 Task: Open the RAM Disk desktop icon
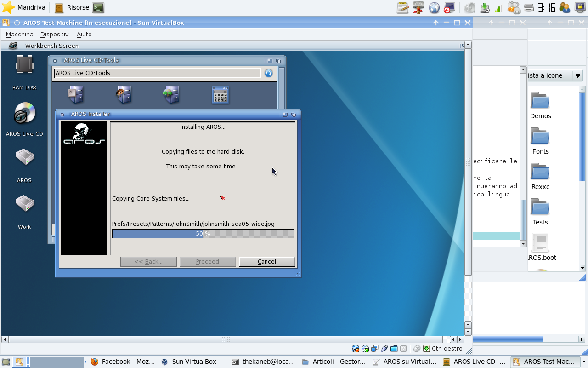(x=24, y=65)
